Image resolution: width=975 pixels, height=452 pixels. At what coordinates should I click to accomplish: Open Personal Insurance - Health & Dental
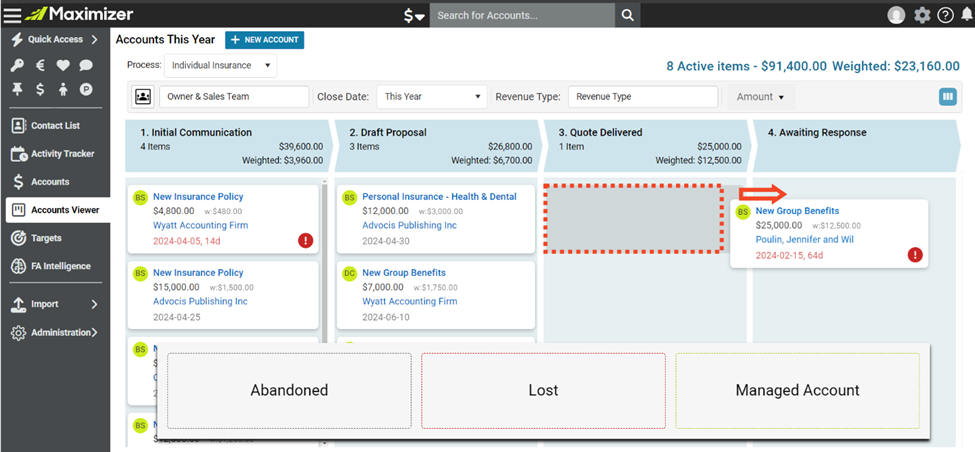pos(439,196)
